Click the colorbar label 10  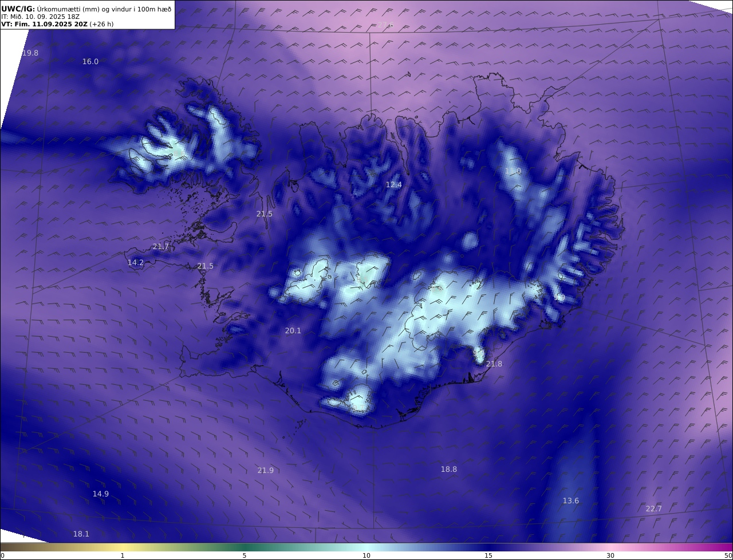tap(366, 555)
